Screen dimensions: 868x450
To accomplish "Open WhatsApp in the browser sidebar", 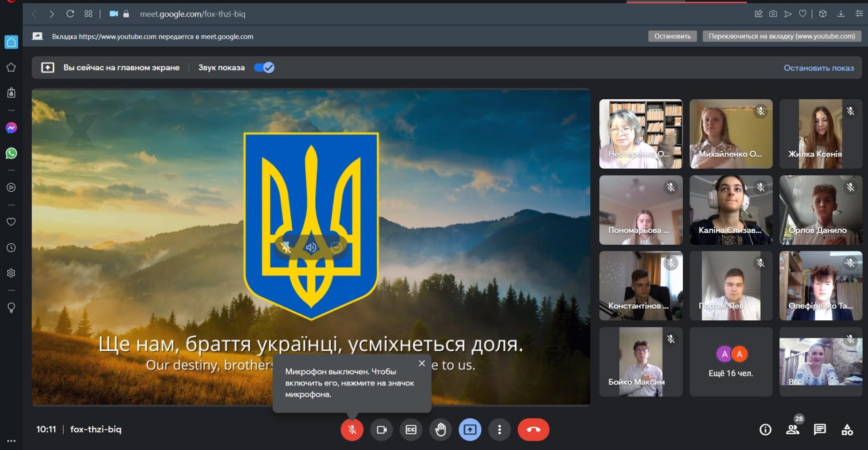I will [x=11, y=153].
